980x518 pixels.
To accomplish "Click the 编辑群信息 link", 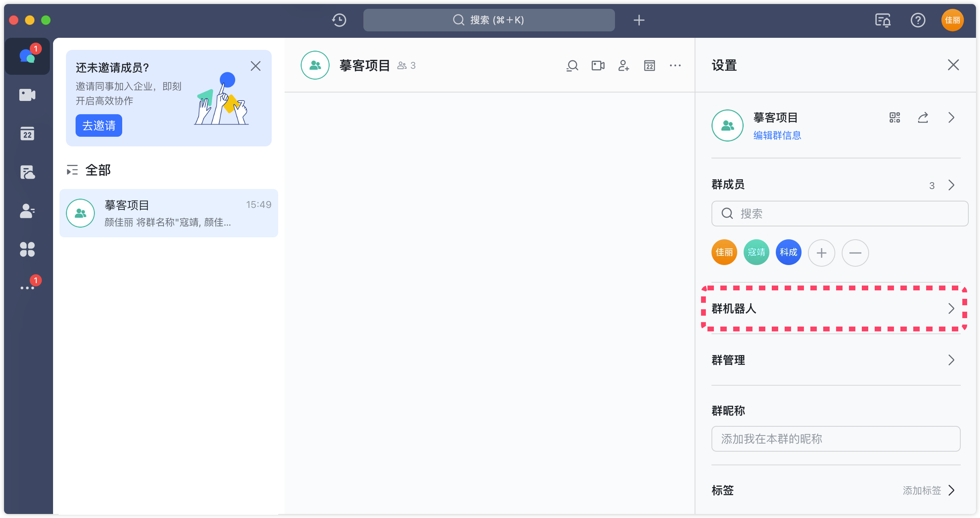I will (777, 136).
